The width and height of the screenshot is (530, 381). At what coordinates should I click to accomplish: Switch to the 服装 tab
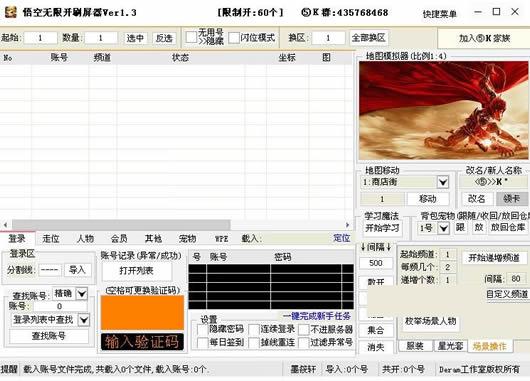click(x=415, y=346)
